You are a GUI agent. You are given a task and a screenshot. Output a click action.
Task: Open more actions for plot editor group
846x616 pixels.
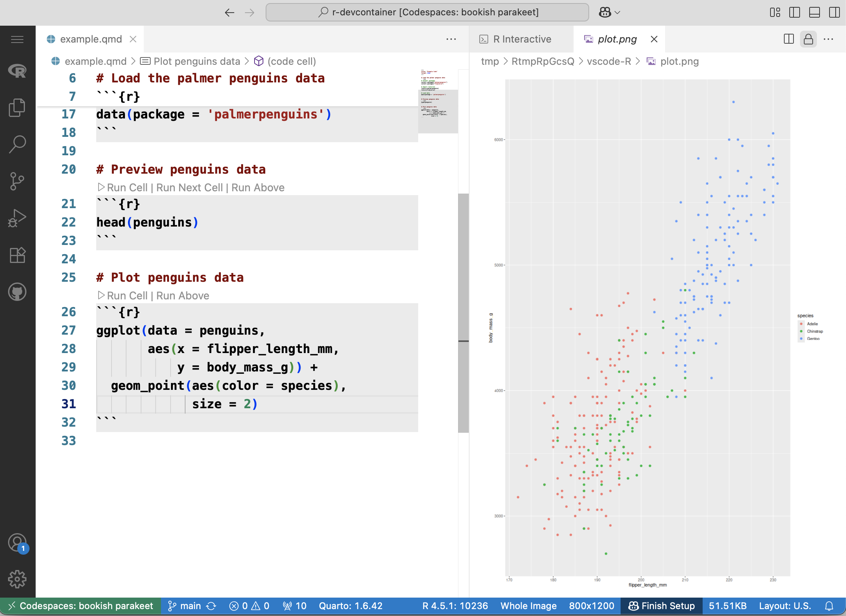[828, 39]
